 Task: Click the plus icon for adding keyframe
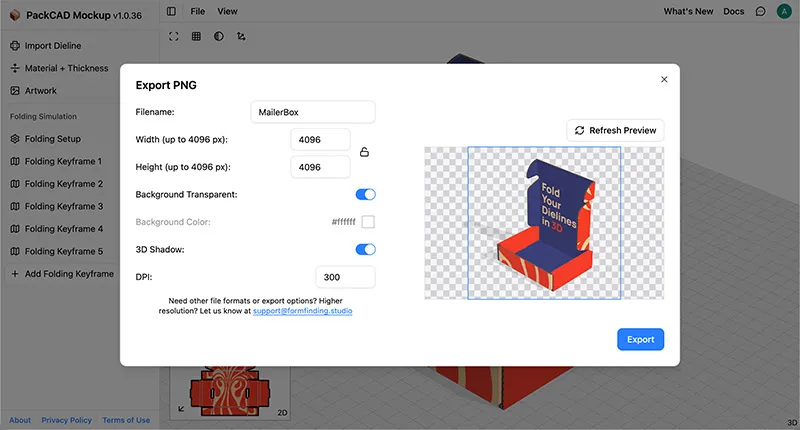(x=15, y=274)
